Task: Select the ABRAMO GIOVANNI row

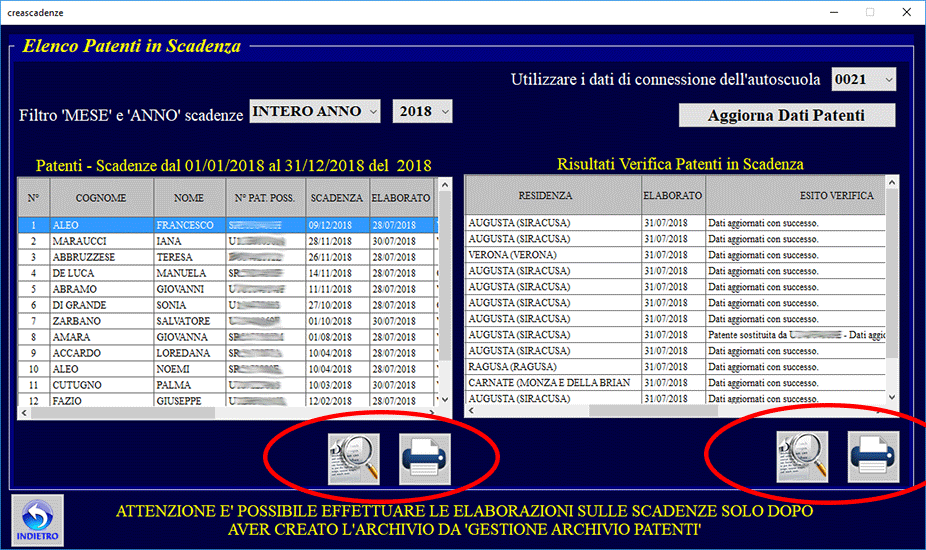Action: point(229,289)
